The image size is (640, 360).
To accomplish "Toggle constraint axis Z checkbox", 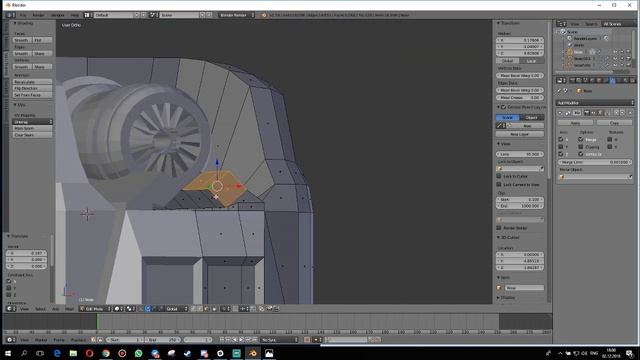I will (9, 294).
